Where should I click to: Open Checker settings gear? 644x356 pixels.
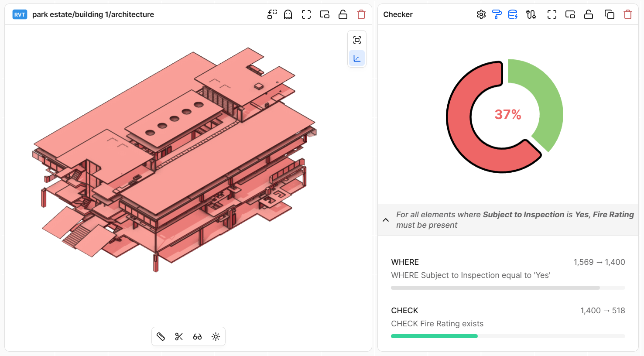coord(481,14)
